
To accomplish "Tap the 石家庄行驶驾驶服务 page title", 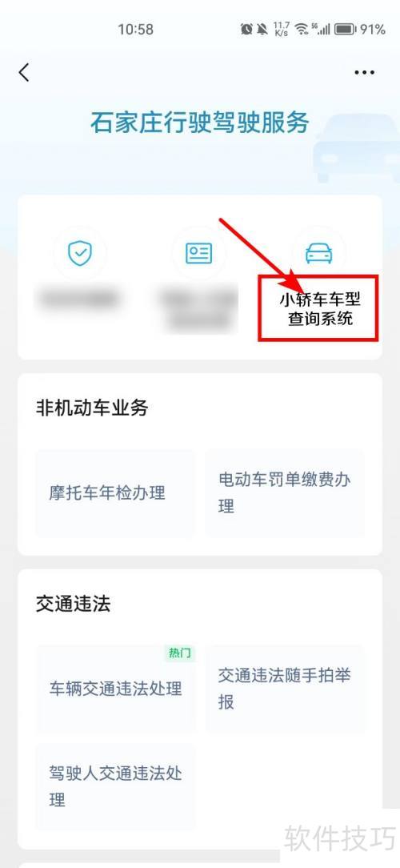I will (200, 123).
